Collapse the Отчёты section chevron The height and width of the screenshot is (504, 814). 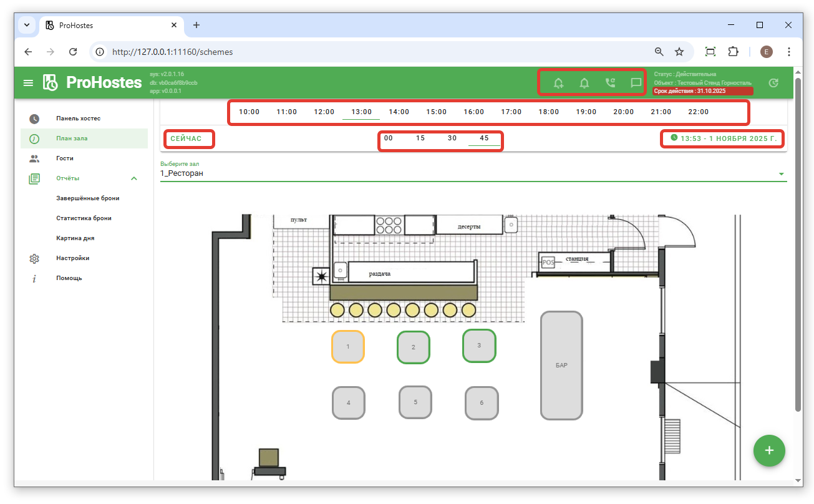[x=133, y=178]
